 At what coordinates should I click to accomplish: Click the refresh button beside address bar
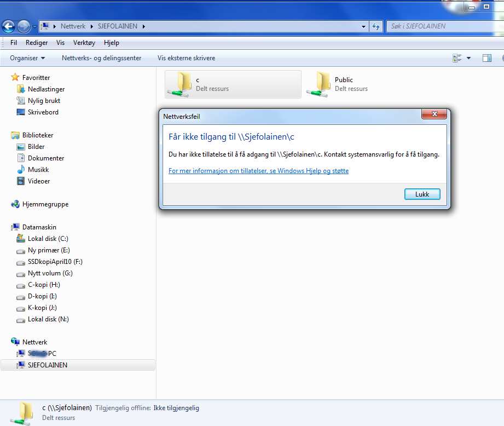[x=376, y=26]
